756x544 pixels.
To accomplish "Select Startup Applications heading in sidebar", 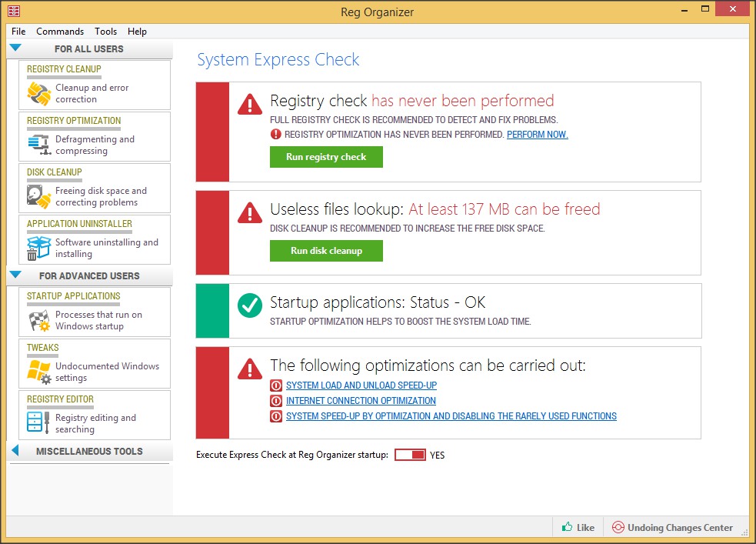I will 74,296.
